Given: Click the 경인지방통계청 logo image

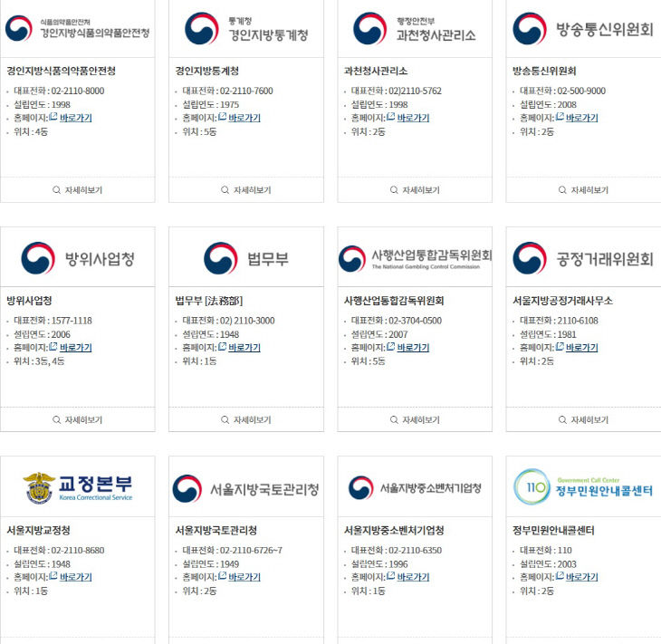Looking at the screenshot, I should tap(246, 29).
